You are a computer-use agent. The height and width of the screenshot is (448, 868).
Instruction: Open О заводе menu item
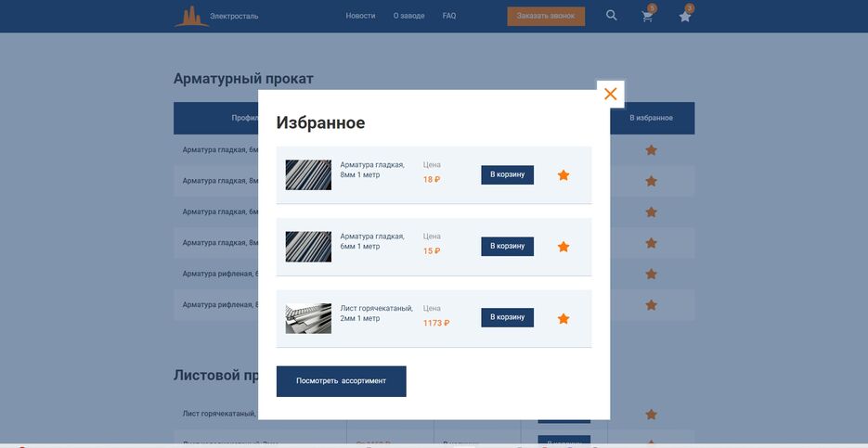click(x=408, y=16)
